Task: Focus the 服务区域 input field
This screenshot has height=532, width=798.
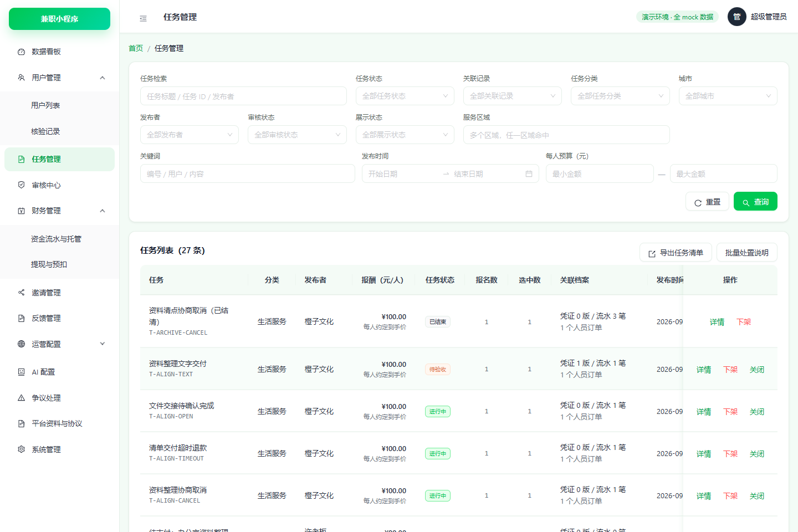Action: [x=566, y=135]
